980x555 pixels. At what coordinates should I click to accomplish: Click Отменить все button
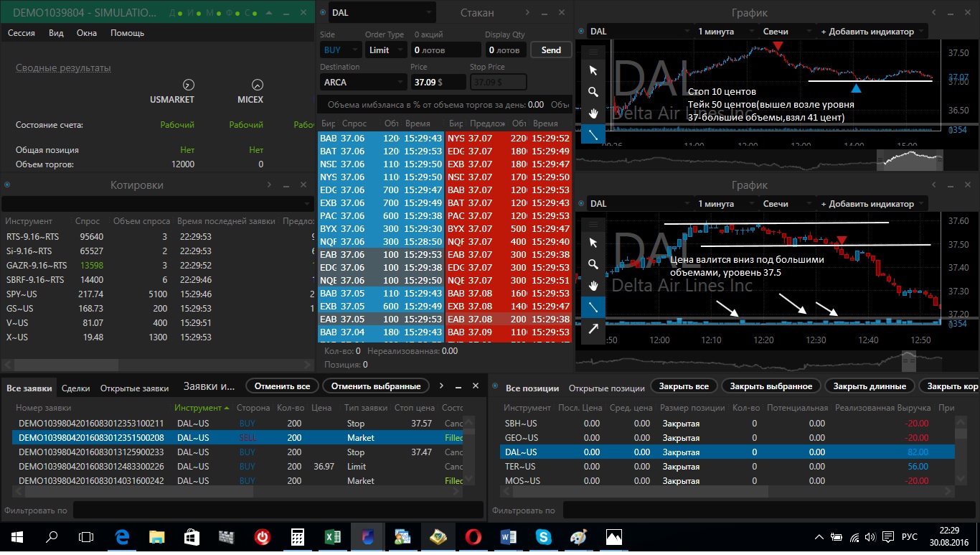point(283,386)
